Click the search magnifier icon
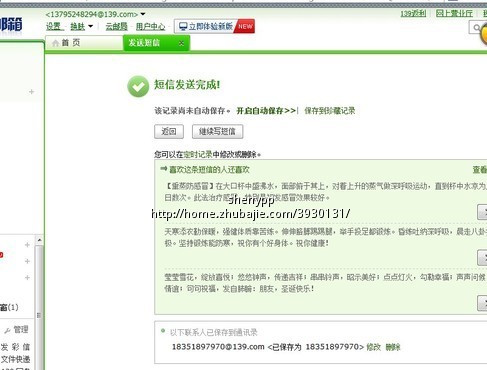Image resolution: width=487 pixels, height=370 pixels. (477, 27)
